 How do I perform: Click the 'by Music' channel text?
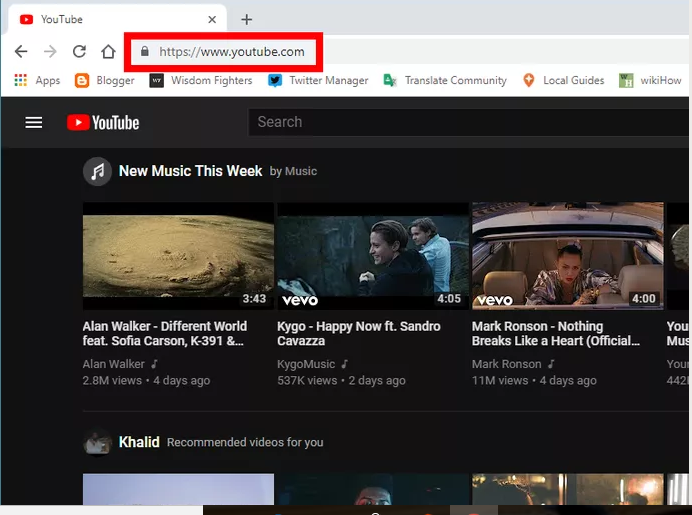pos(293,171)
